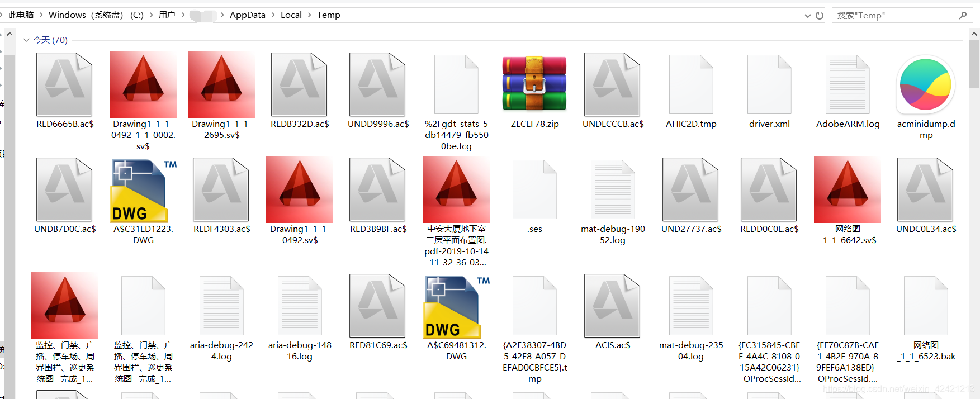
Task: Go to 此电脑 in the address bar
Action: [x=21, y=15]
